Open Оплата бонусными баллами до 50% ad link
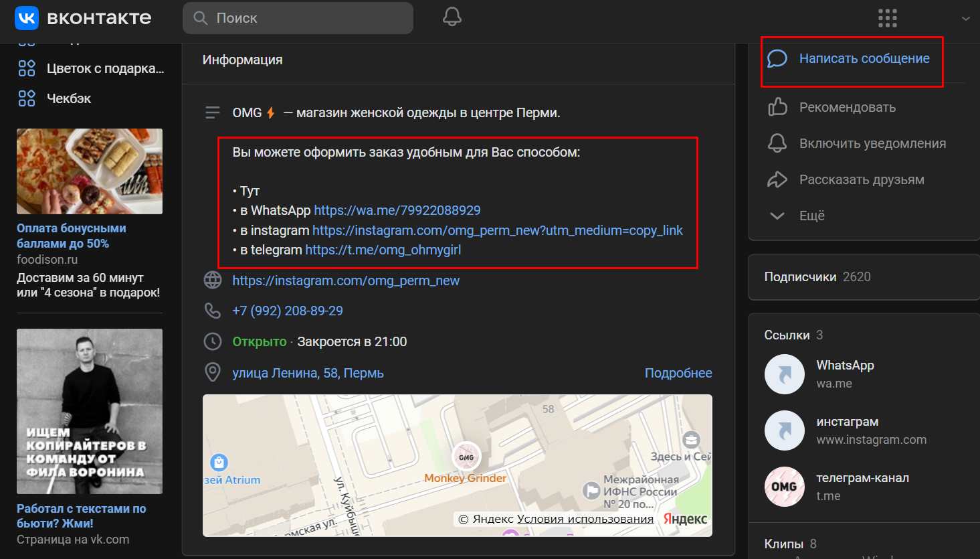This screenshot has width=980, height=559. pyautogui.click(x=72, y=236)
